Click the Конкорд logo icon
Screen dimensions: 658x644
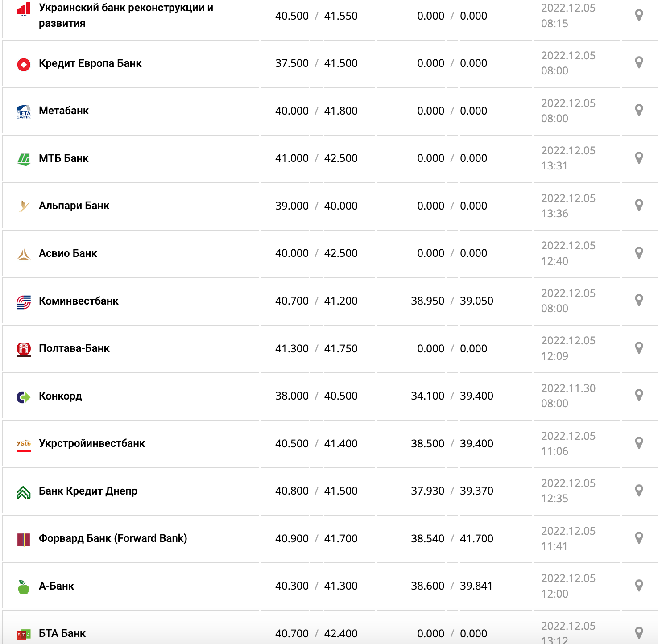(x=24, y=396)
